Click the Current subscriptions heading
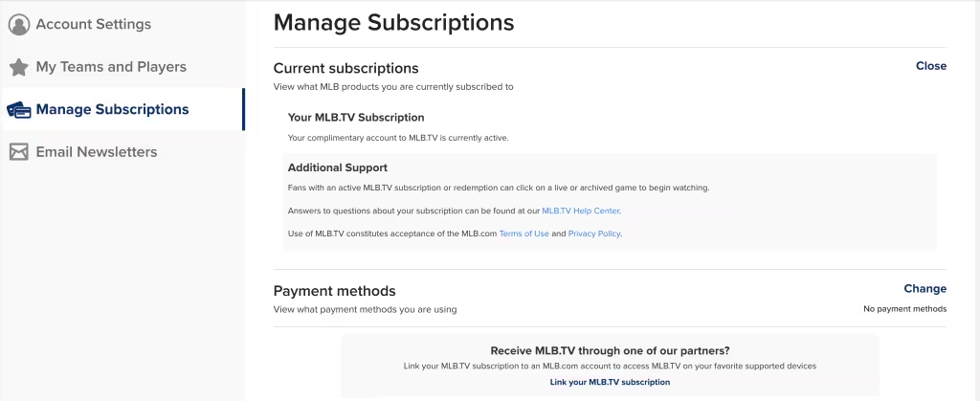Viewport: 980px width, 401px height. tap(345, 68)
